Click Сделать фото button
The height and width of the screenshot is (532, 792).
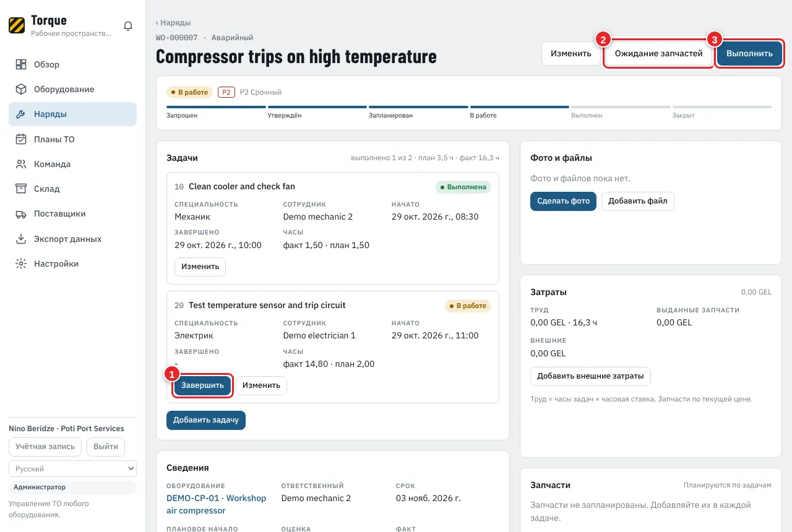point(563,201)
